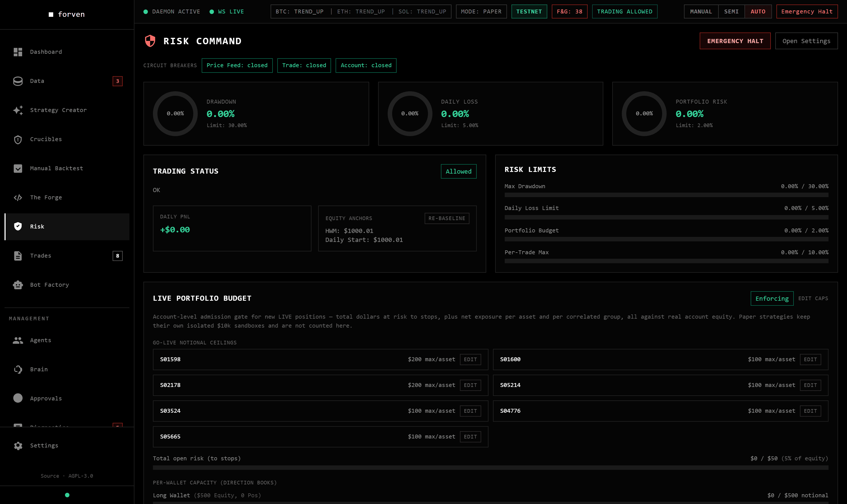
Task: Open the Dashboard page
Action: pos(67,52)
